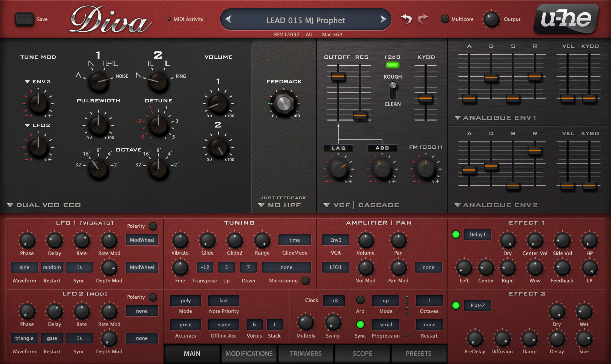Screen dimensions: 611x364
Task: Click the filter KYBD slider handle
Action: click(x=425, y=98)
